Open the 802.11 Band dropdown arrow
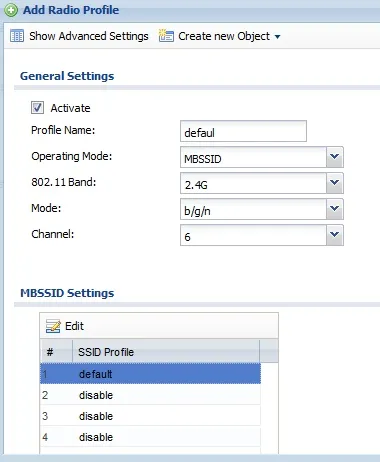Screen dimensions: 380x462 click(334, 183)
